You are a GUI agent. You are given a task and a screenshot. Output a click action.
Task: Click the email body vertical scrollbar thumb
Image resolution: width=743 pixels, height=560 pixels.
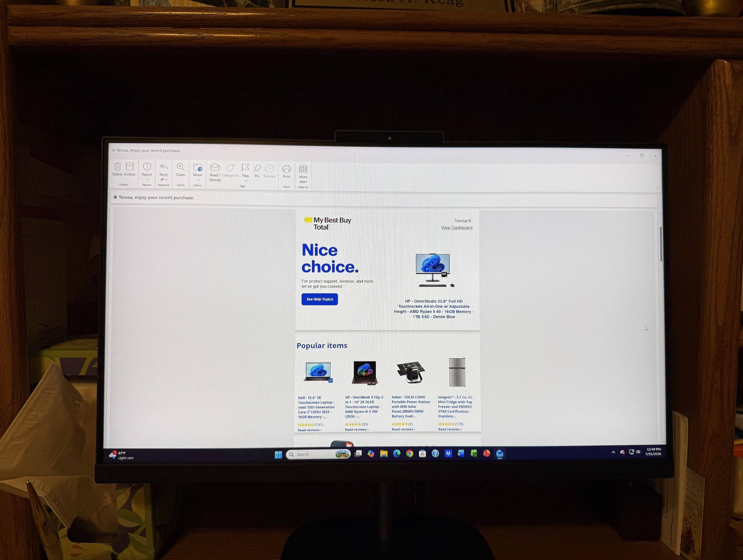click(x=661, y=244)
